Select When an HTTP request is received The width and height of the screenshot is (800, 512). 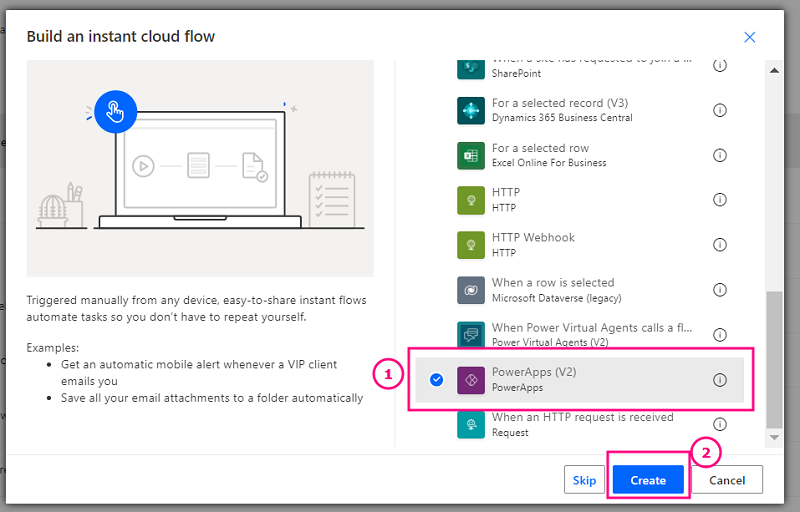click(x=583, y=417)
